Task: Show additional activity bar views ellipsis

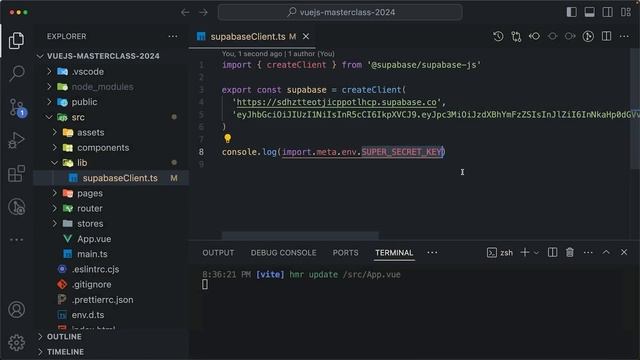Action: (16, 240)
